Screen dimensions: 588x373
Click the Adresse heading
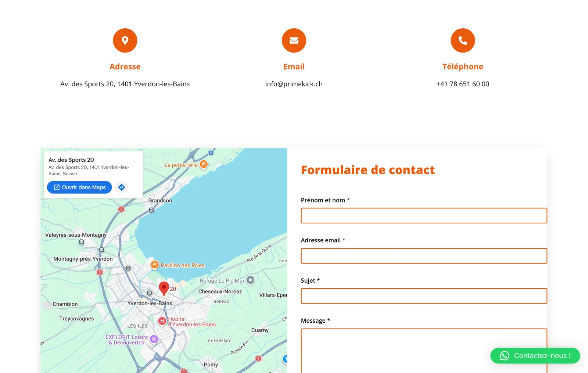[x=125, y=67]
